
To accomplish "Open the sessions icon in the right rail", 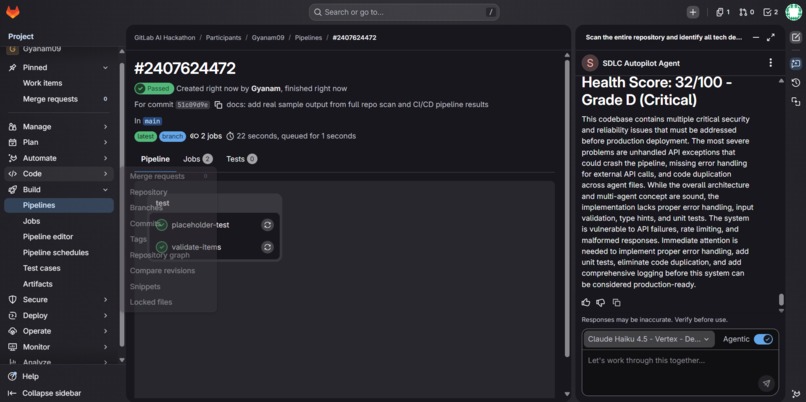I will [x=796, y=102].
